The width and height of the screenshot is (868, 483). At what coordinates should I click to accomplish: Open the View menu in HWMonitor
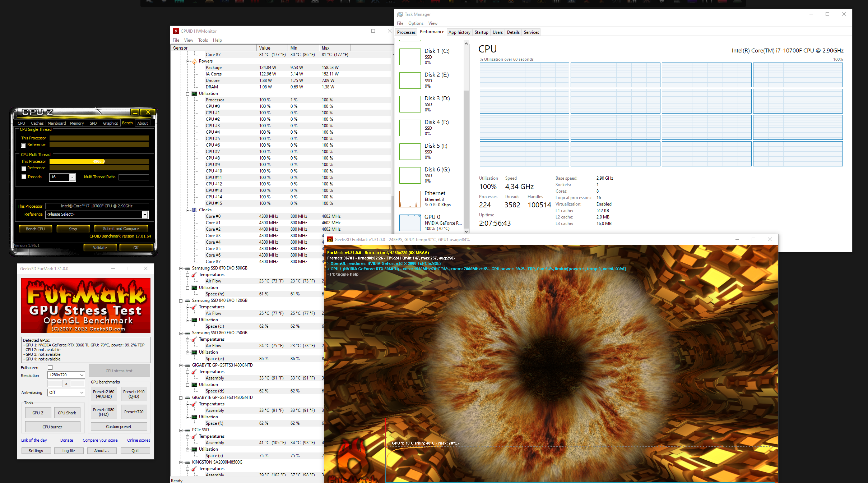pyautogui.click(x=189, y=40)
